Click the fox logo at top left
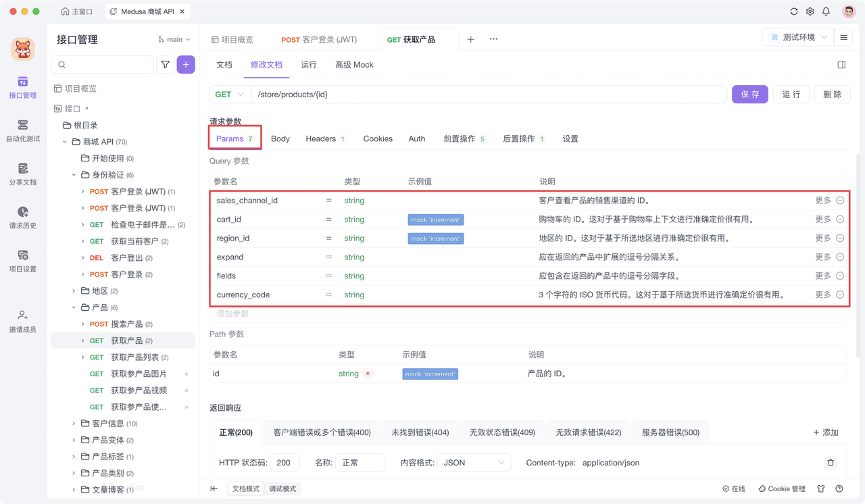The width and height of the screenshot is (865, 504). point(23,49)
